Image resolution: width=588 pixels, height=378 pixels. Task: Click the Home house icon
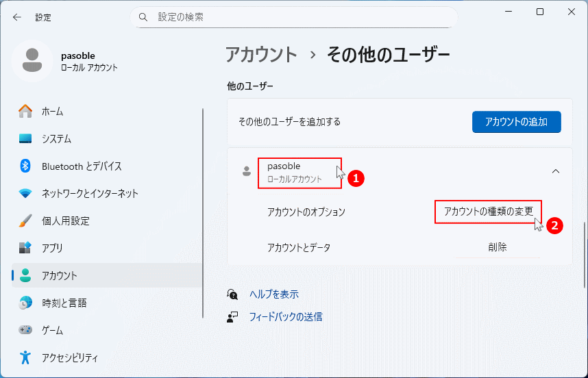(25, 111)
